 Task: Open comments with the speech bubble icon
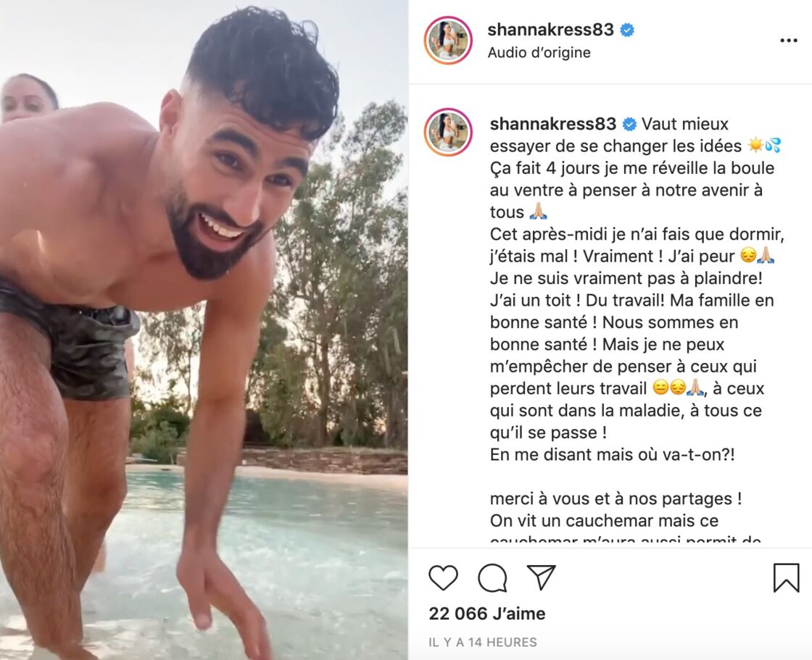[492, 577]
